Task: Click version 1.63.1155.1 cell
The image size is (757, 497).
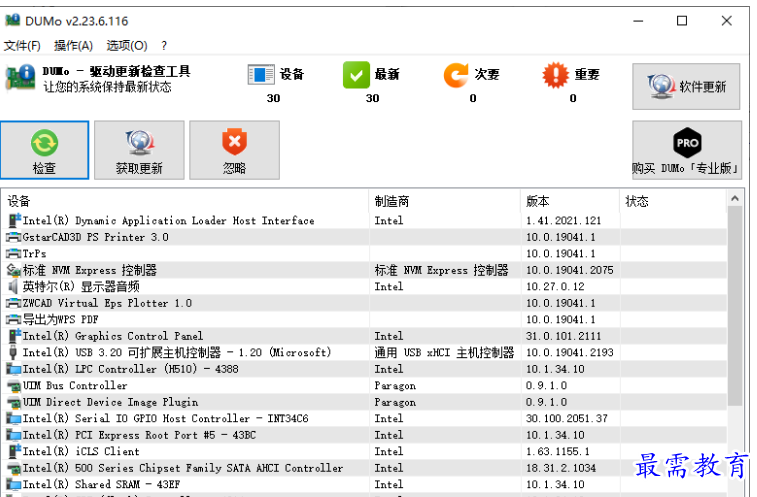Action: pyautogui.click(x=558, y=452)
